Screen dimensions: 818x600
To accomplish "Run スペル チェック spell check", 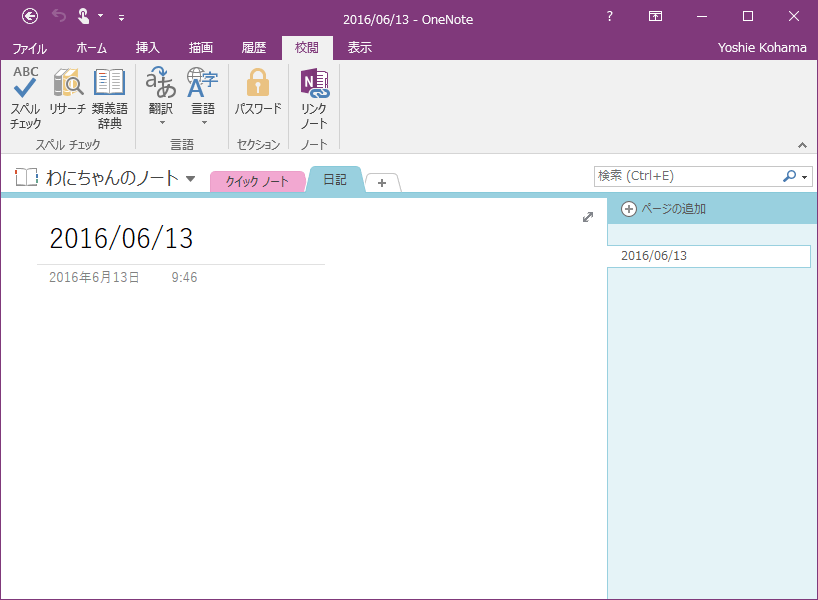I will 25,98.
